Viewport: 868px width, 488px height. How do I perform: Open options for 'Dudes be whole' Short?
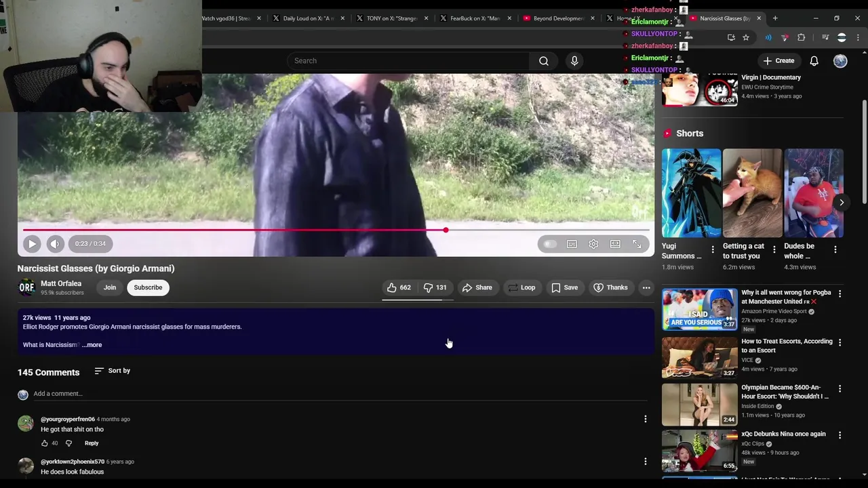click(835, 250)
